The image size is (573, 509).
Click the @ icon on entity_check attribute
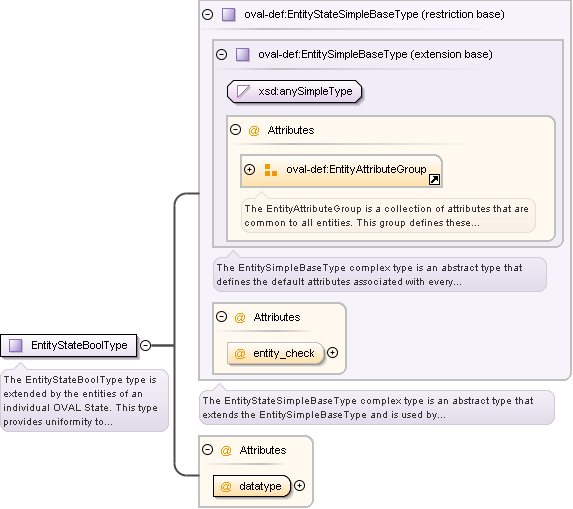(240, 353)
